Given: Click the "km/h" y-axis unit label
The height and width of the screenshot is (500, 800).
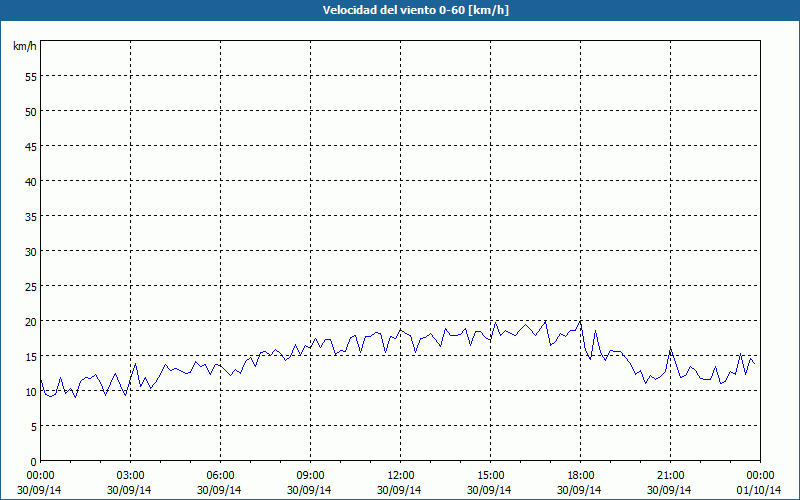Looking at the screenshot, I should (24, 46).
